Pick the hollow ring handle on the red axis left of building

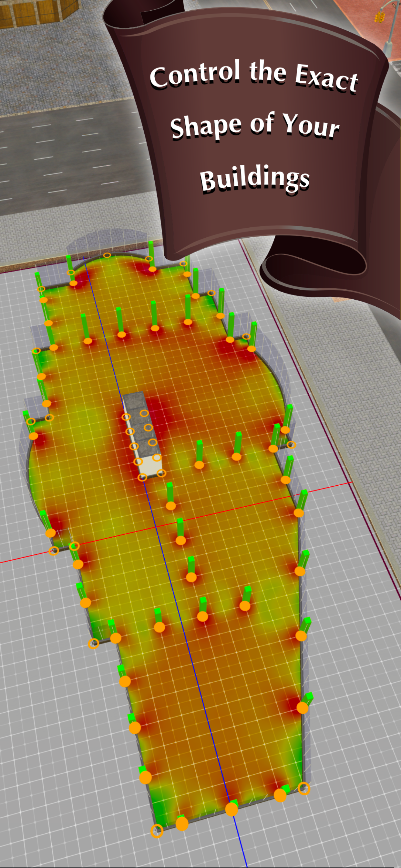pos(54,551)
